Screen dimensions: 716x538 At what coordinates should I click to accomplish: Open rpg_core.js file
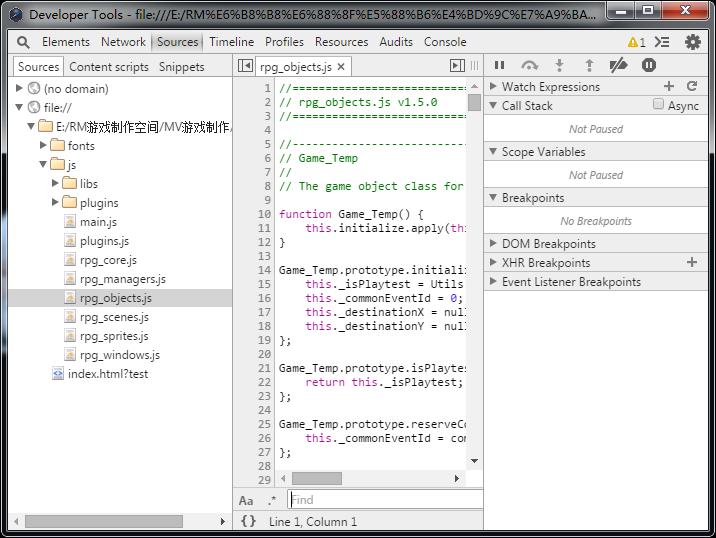click(x=108, y=260)
